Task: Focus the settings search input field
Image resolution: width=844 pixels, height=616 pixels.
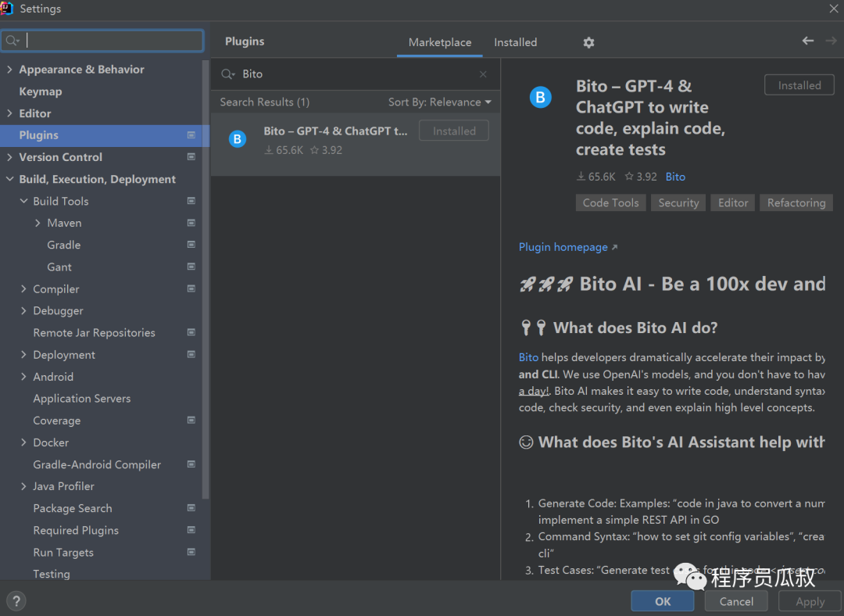Action: pyautogui.click(x=102, y=41)
